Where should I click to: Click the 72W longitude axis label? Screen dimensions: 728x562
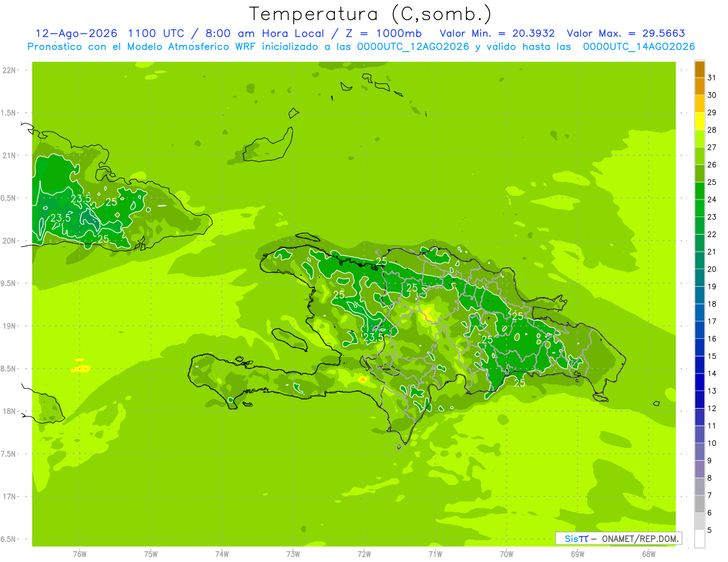tap(364, 554)
